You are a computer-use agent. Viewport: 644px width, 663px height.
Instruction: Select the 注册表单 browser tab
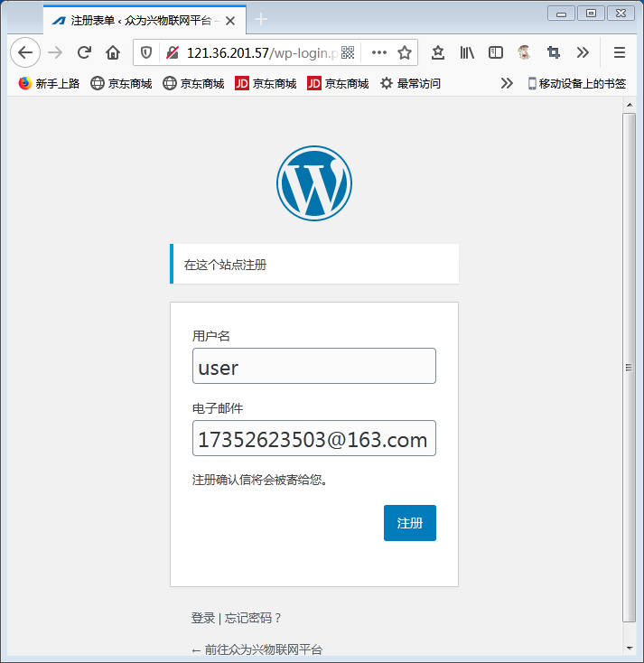pos(145,20)
